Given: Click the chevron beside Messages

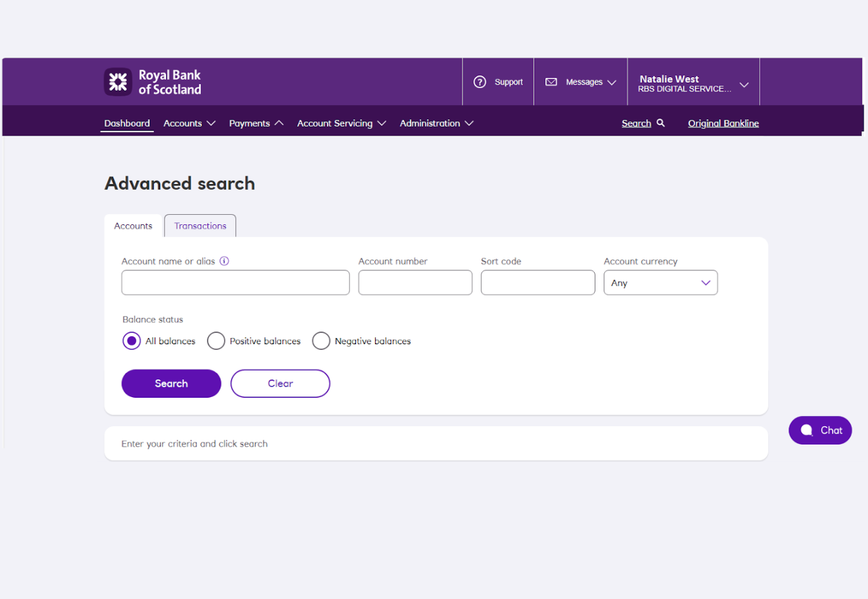Looking at the screenshot, I should click(x=612, y=82).
